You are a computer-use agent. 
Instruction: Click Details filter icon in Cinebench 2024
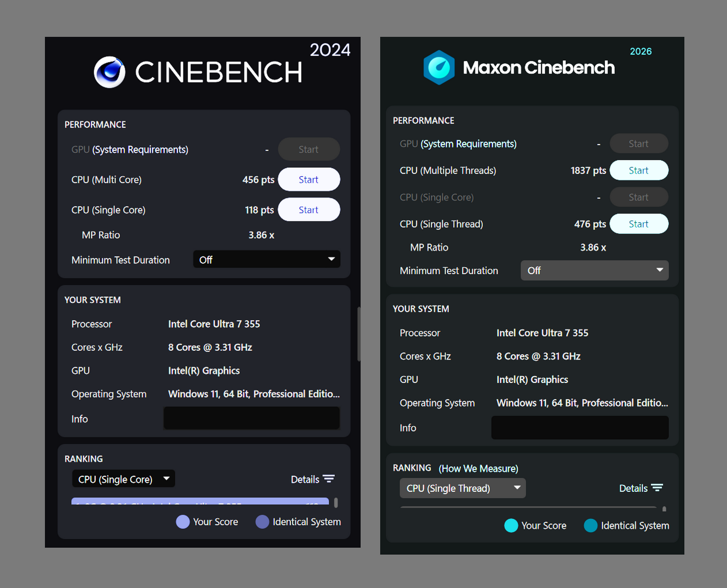[329, 479]
